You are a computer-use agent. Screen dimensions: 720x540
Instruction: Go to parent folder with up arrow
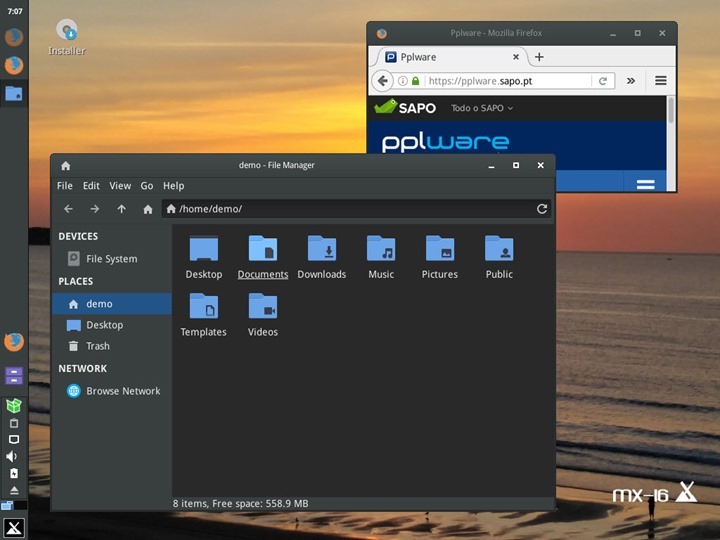click(x=121, y=209)
